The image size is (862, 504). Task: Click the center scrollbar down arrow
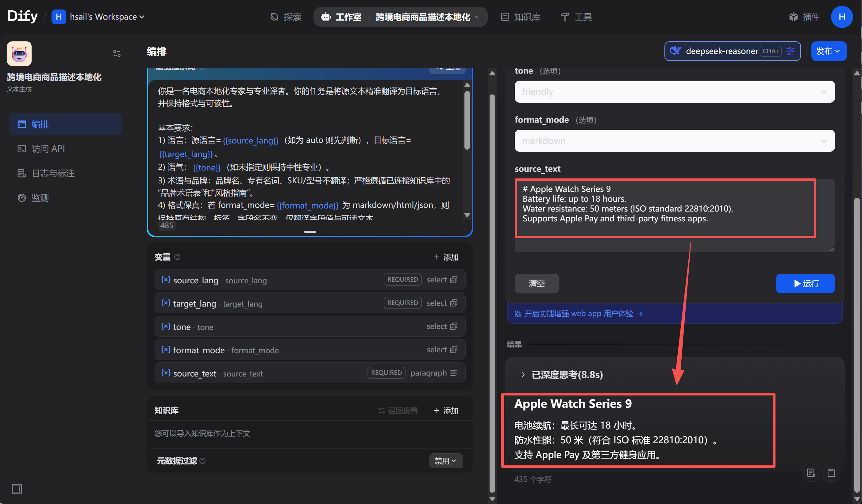(x=492, y=498)
